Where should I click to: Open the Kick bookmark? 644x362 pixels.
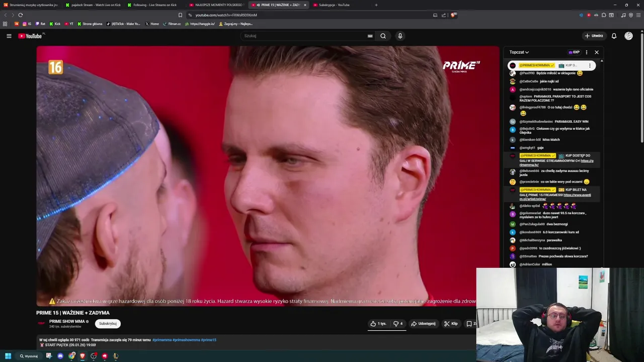pyautogui.click(x=55, y=24)
